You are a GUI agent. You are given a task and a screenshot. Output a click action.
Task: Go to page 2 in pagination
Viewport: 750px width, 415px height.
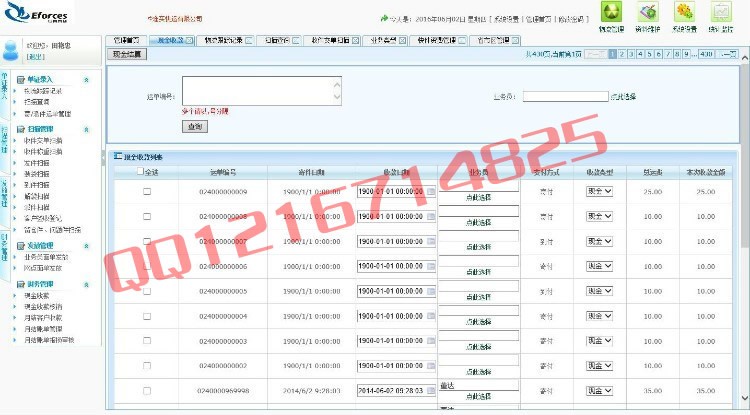pos(622,55)
